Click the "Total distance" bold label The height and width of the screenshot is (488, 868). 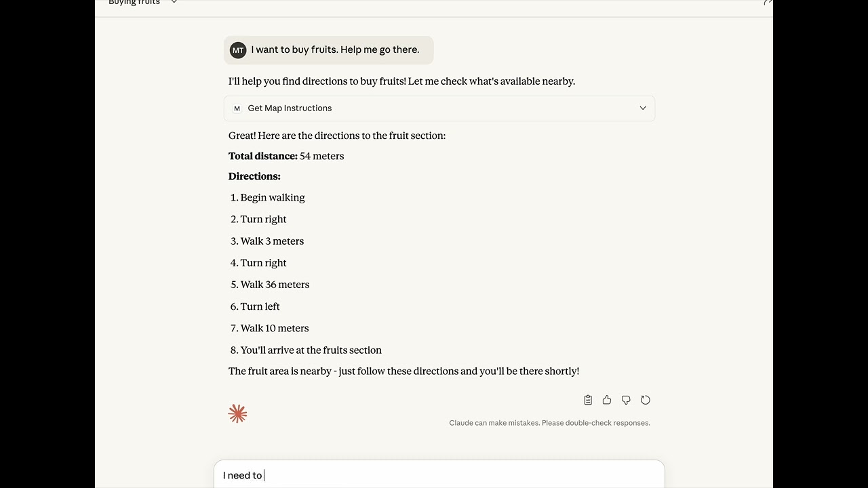click(x=263, y=156)
